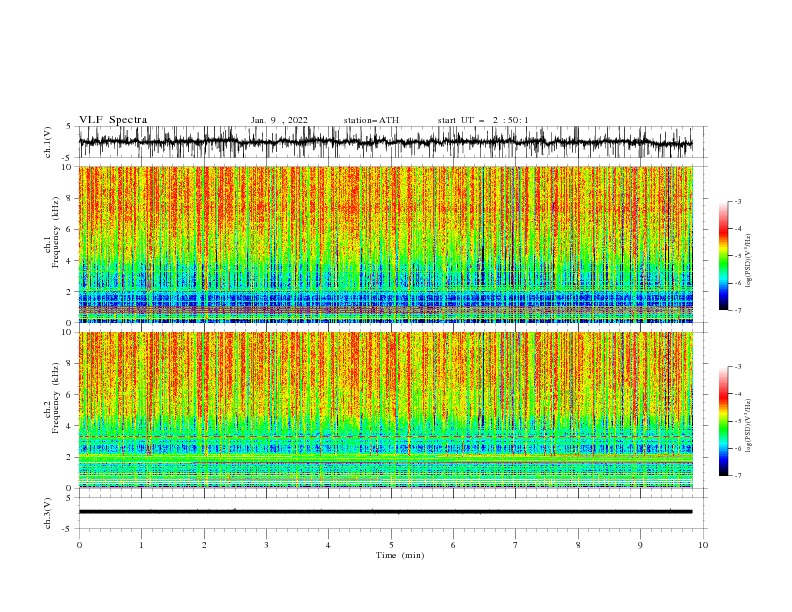Click the time axis tick label "3"
This screenshot has width=792, height=612.
pyautogui.click(x=266, y=545)
